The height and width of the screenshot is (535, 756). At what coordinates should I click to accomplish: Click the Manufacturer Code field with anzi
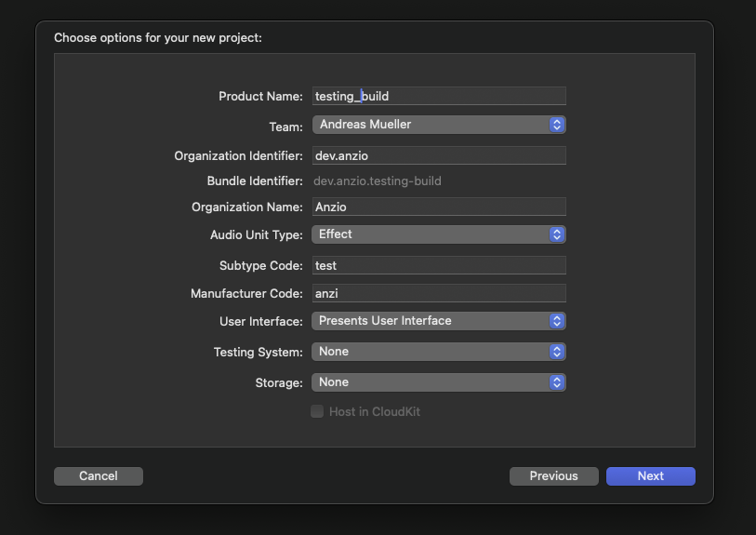pyautogui.click(x=439, y=293)
